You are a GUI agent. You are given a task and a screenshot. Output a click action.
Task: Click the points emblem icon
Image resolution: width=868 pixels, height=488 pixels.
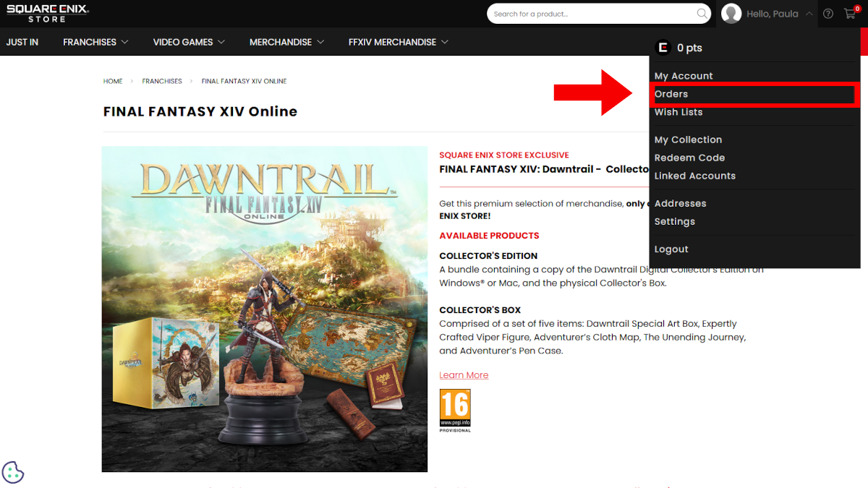(x=663, y=48)
